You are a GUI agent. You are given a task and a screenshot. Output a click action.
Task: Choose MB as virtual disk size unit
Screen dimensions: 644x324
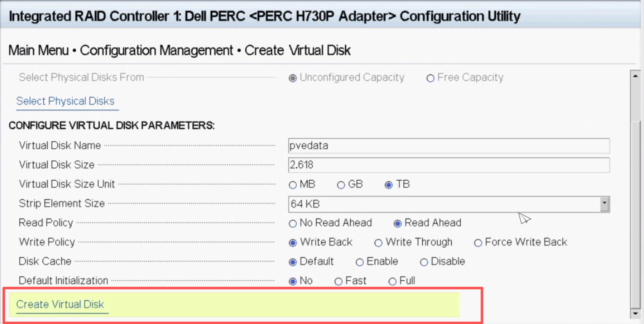tap(293, 185)
